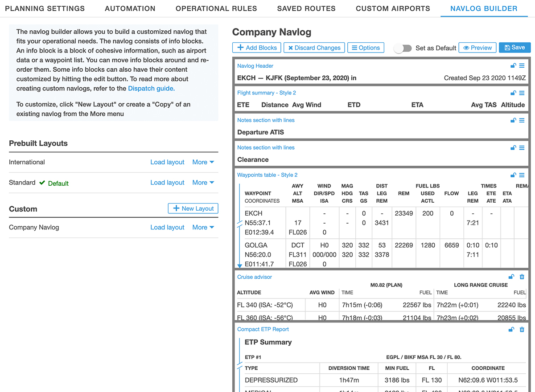
Task: Open the Options menu button
Action: pos(366,48)
